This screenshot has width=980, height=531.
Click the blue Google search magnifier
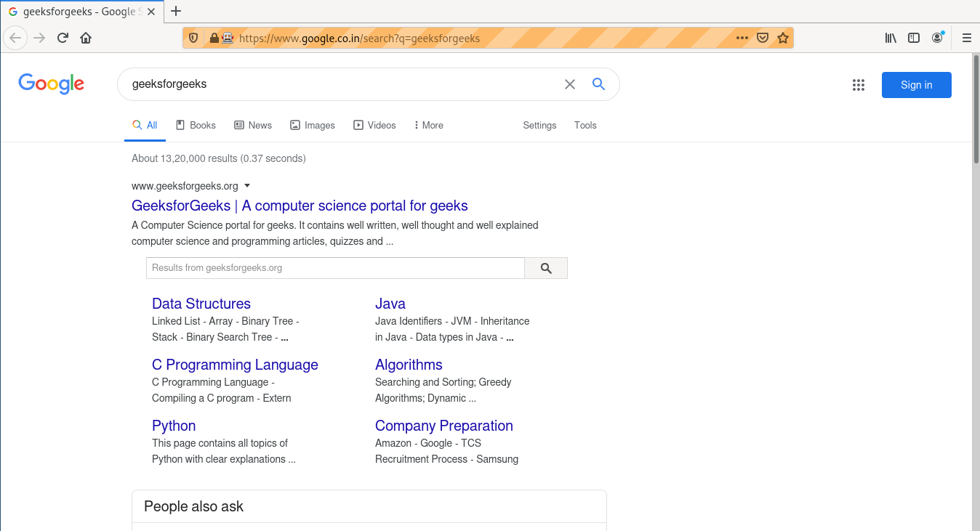click(x=598, y=84)
